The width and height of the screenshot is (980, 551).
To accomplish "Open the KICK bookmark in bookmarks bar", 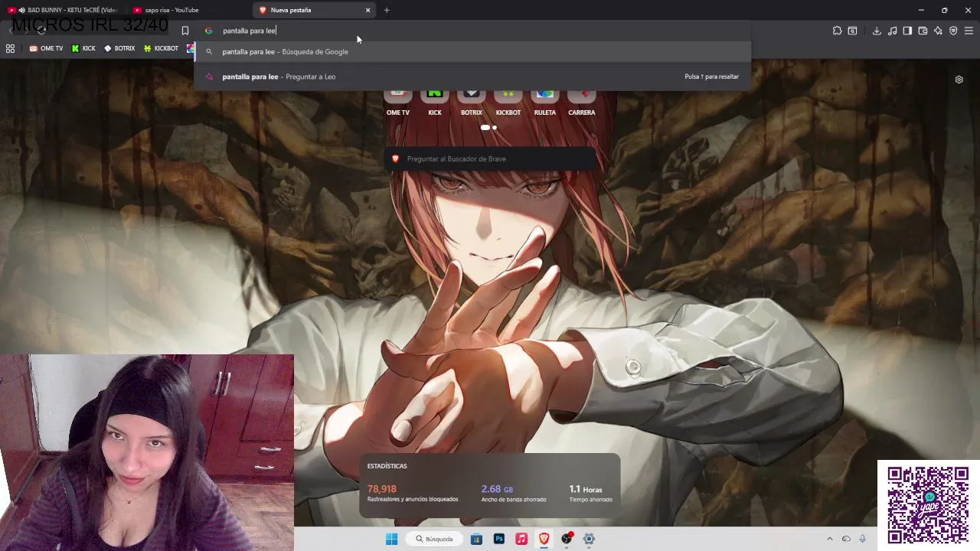I will [83, 48].
